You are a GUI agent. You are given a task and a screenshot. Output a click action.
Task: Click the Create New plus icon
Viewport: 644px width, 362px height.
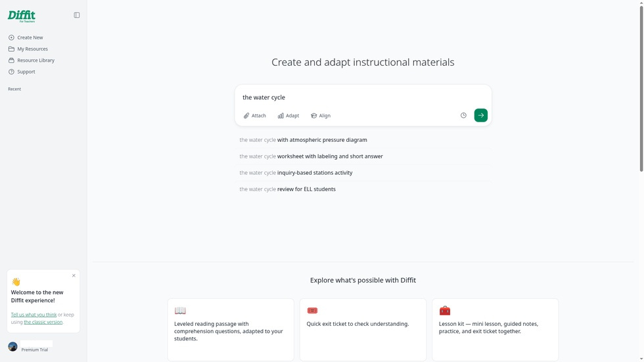[12, 37]
